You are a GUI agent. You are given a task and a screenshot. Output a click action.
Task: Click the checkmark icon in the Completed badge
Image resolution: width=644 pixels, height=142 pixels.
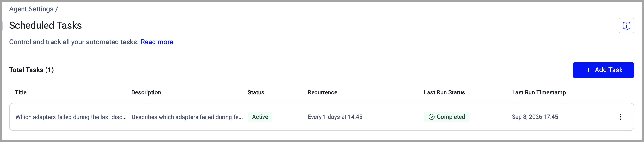[x=431, y=117]
